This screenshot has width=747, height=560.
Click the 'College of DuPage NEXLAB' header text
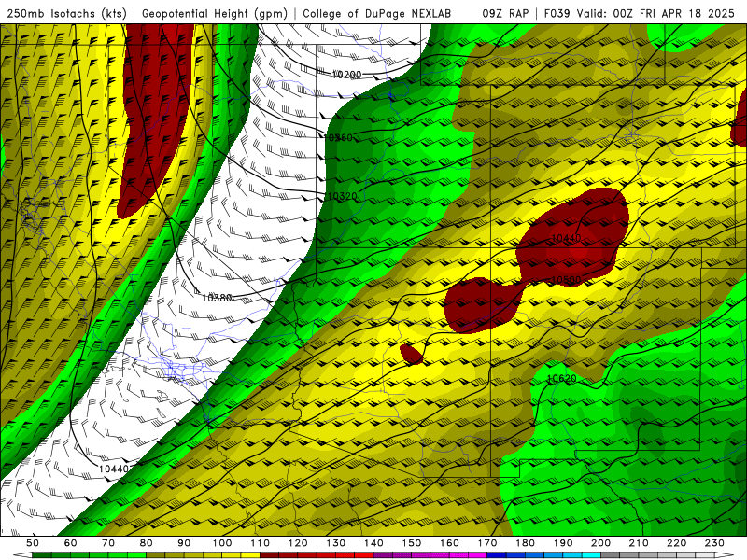pyautogui.click(x=376, y=14)
